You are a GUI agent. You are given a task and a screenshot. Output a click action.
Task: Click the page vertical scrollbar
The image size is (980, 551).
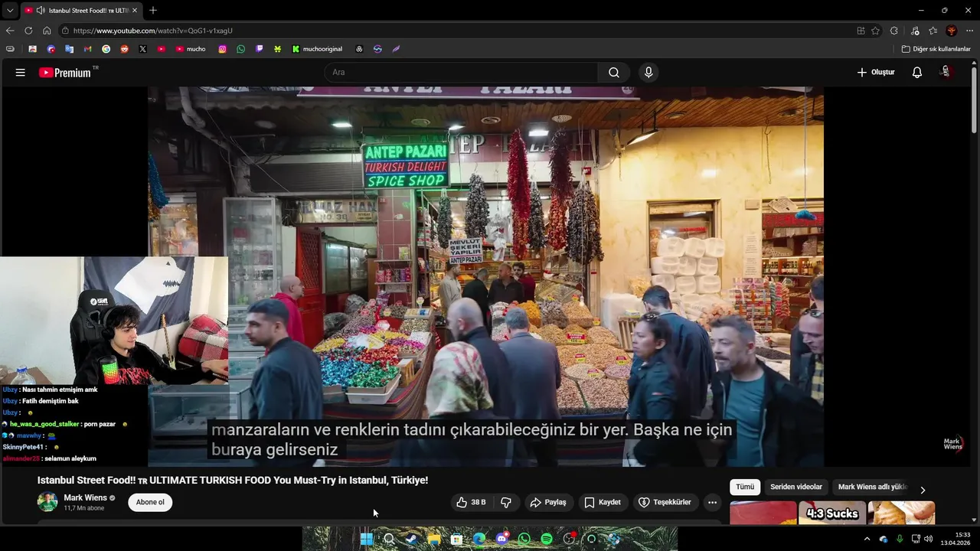[975, 99]
